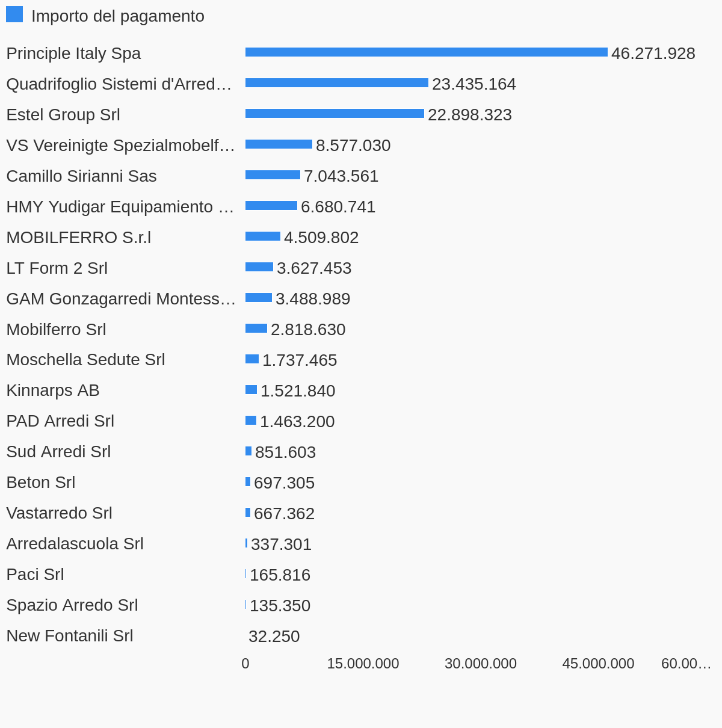Click the label 'Quadrifoglio Sistemi d'Arred…'
Image resolution: width=722 pixels, height=728 pixels.
click(119, 84)
